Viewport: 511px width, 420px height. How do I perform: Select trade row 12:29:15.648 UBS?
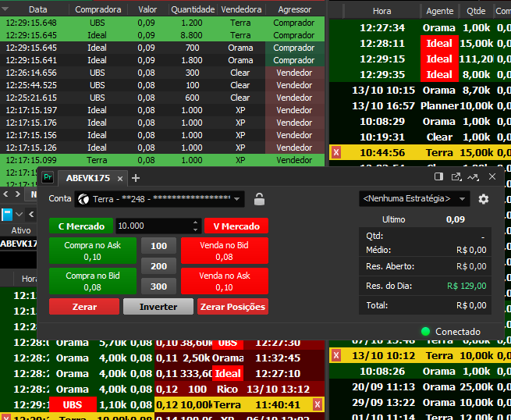pos(162,23)
